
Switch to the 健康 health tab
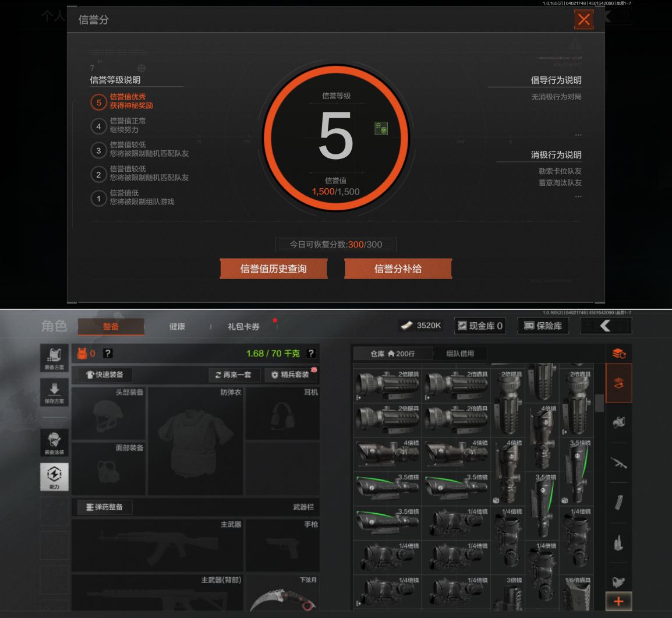(177, 326)
